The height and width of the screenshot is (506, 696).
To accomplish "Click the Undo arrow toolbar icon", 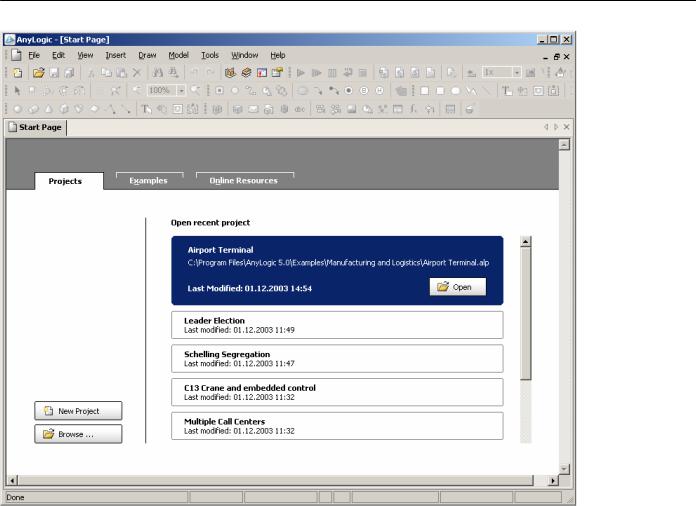I will (x=194, y=73).
